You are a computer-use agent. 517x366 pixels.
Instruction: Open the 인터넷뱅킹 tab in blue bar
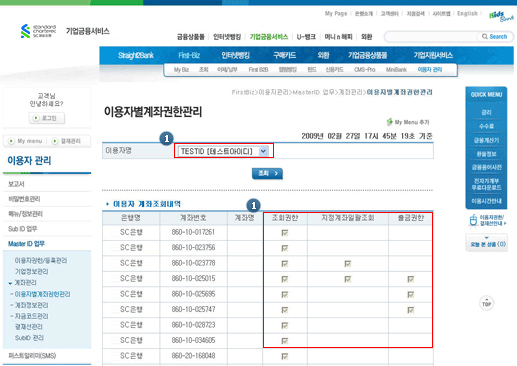[235, 55]
